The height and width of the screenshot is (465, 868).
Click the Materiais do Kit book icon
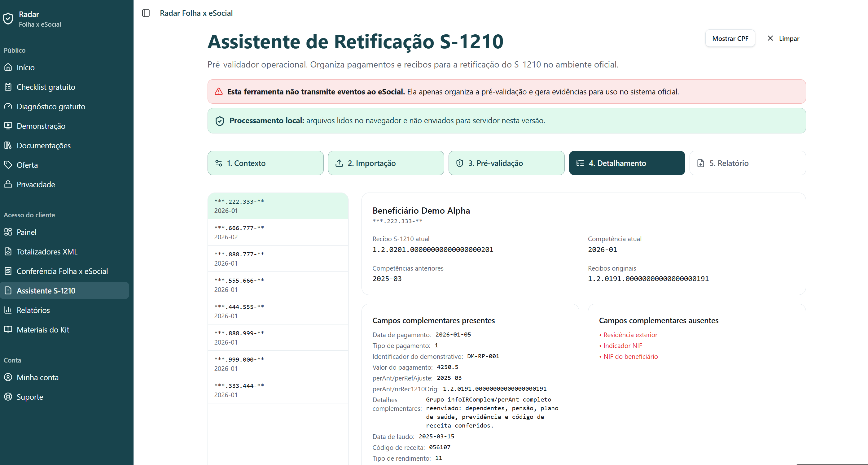point(8,330)
